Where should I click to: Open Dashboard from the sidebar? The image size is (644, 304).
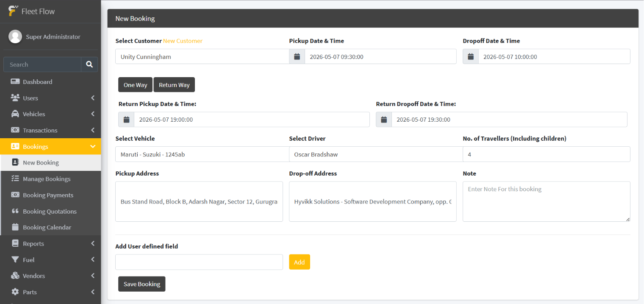click(50, 82)
